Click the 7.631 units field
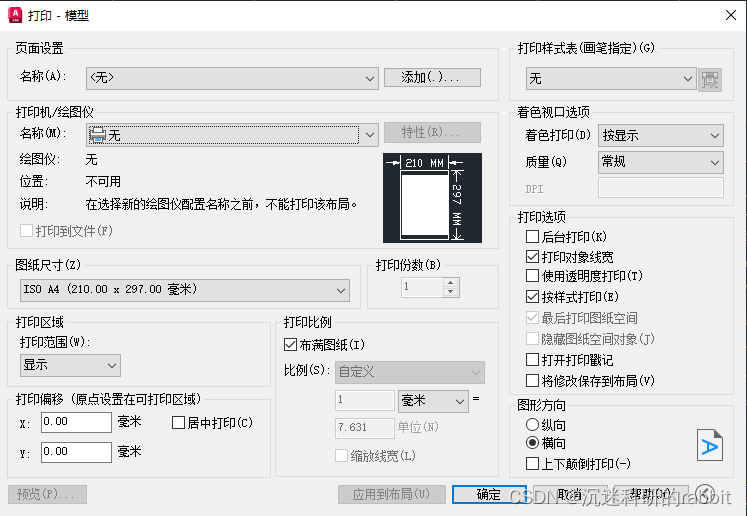 click(364, 428)
